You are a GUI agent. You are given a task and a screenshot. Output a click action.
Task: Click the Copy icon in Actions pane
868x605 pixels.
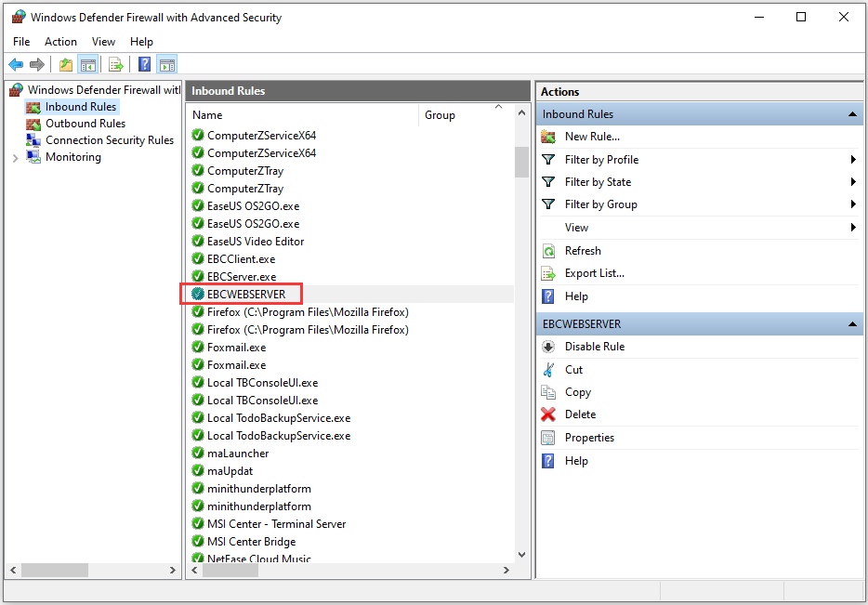pyautogui.click(x=548, y=392)
